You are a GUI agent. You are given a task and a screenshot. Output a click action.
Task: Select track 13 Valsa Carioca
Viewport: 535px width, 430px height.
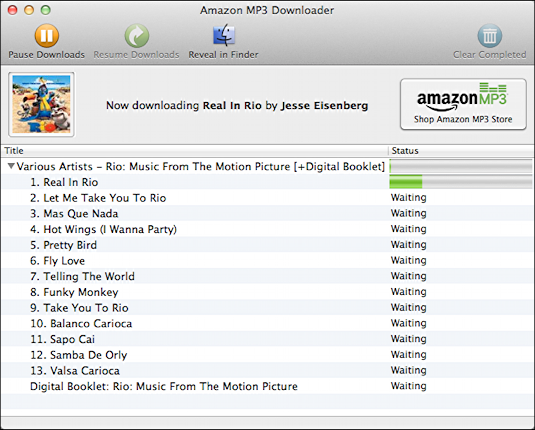pyautogui.click(x=268, y=370)
